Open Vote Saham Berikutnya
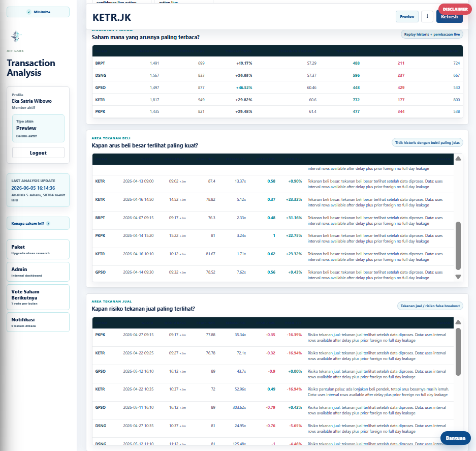Screen dimensions: 476x451 [38, 297]
